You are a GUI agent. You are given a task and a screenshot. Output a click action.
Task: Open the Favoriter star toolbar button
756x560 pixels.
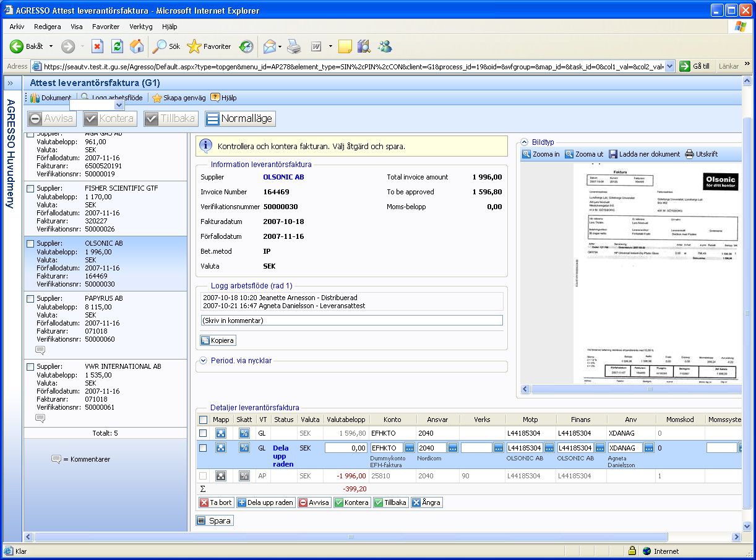tap(209, 46)
